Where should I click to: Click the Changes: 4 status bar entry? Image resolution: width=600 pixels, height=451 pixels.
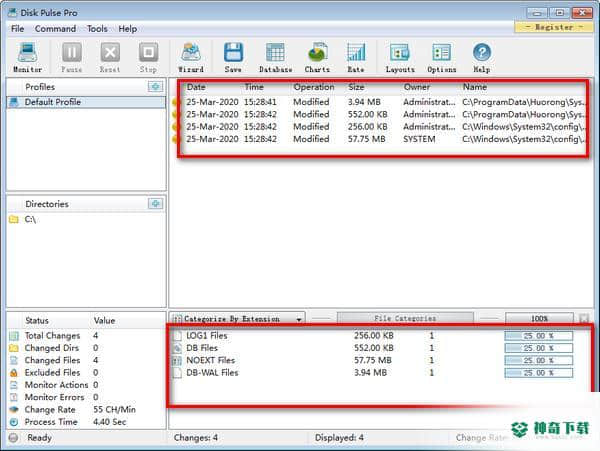pyautogui.click(x=196, y=438)
